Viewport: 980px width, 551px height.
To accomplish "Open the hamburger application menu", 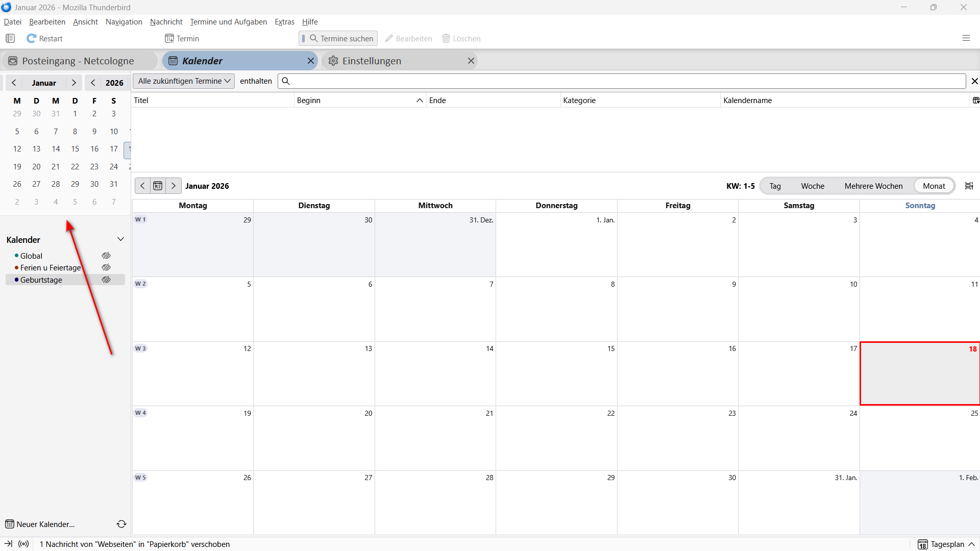I will (x=966, y=39).
